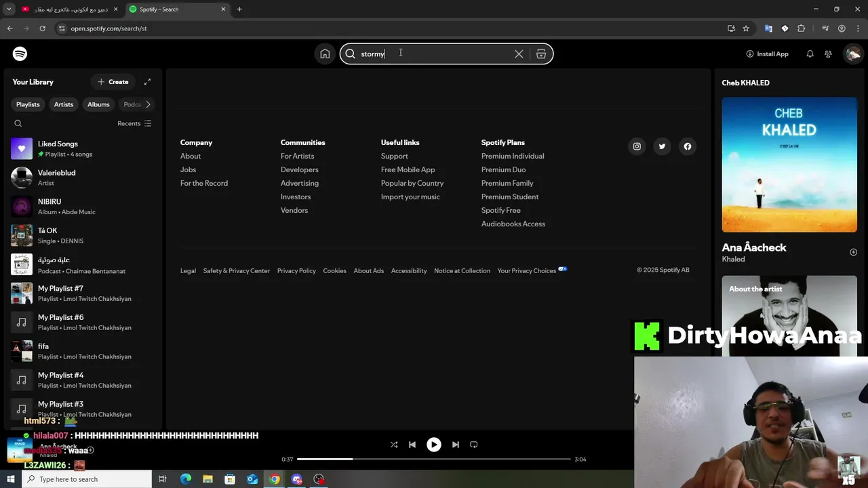
Task: Open Liked Songs playlist
Action: (x=81, y=149)
